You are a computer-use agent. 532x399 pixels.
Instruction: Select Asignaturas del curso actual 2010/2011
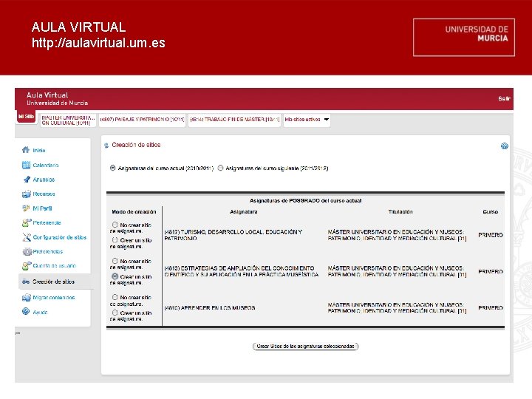click(112, 168)
